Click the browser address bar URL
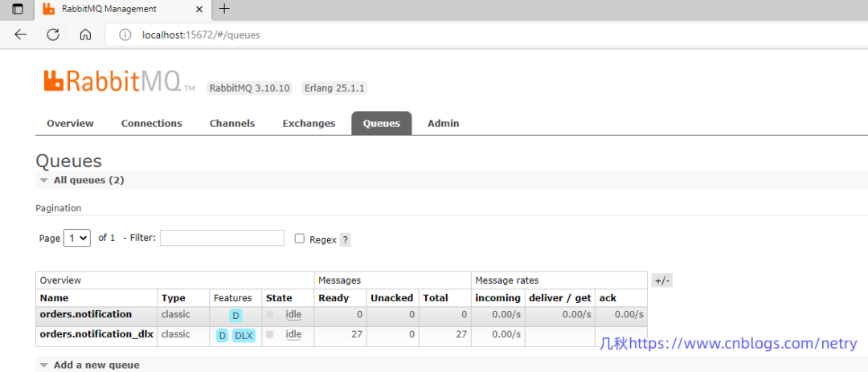This screenshot has height=372, width=868. pyautogui.click(x=201, y=35)
